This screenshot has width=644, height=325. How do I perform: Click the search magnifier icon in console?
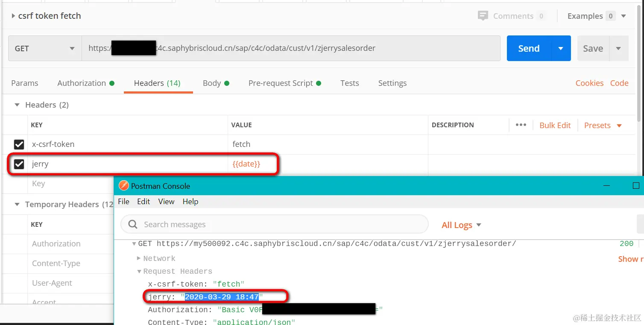133,225
